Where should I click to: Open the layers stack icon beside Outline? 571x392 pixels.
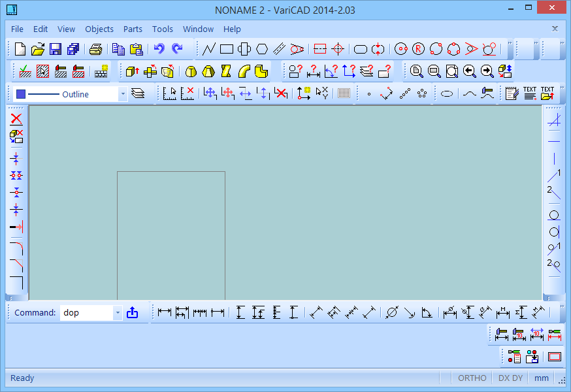[138, 93]
